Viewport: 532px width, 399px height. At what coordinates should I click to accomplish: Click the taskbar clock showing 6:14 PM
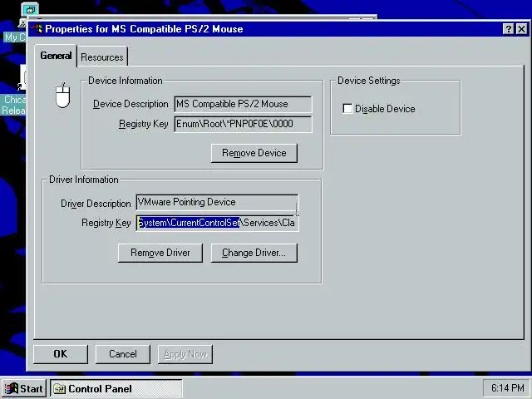[507, 388]
